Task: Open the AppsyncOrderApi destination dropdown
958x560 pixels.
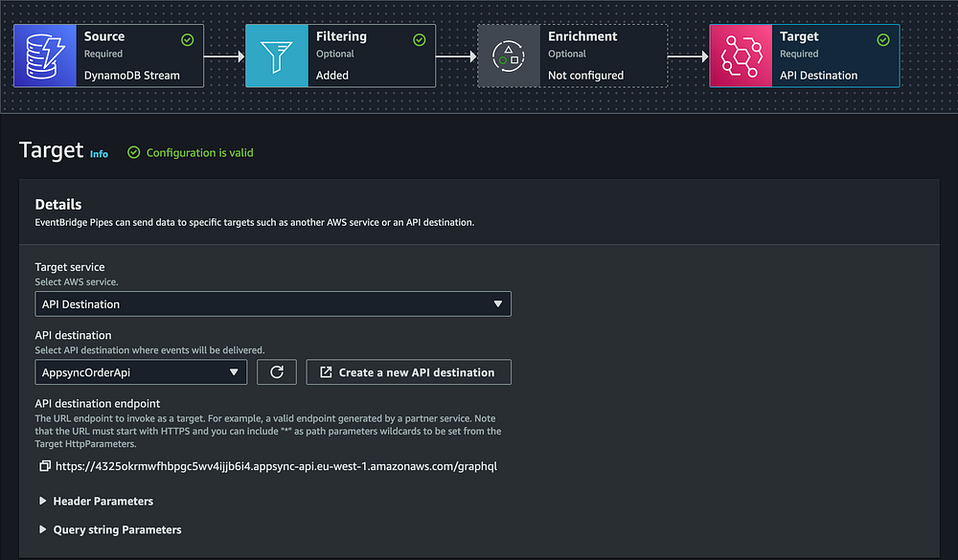Action: (141, 372)
